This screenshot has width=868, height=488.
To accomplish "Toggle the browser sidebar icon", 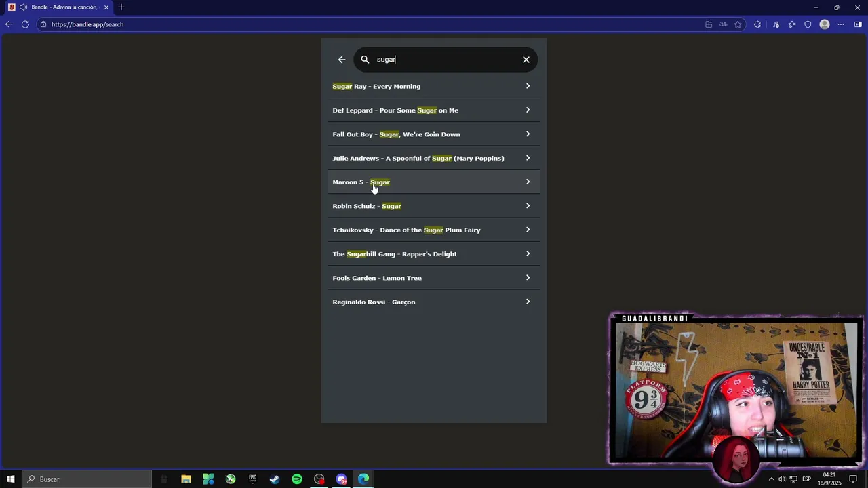I will 858,24.
